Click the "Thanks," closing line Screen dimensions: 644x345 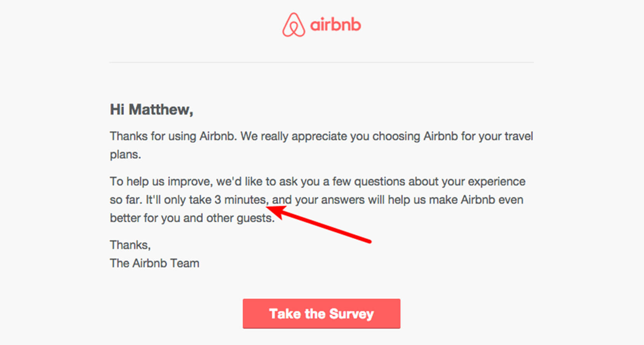point(130,245)
